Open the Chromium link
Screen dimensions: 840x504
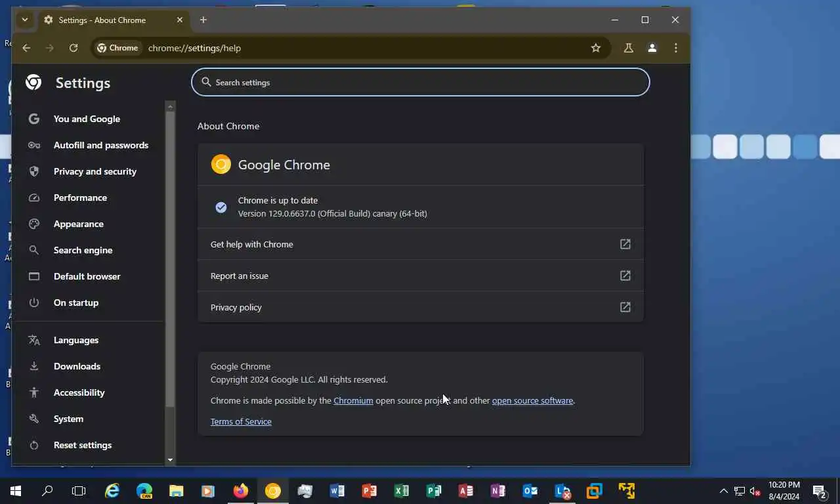point(353,400)
